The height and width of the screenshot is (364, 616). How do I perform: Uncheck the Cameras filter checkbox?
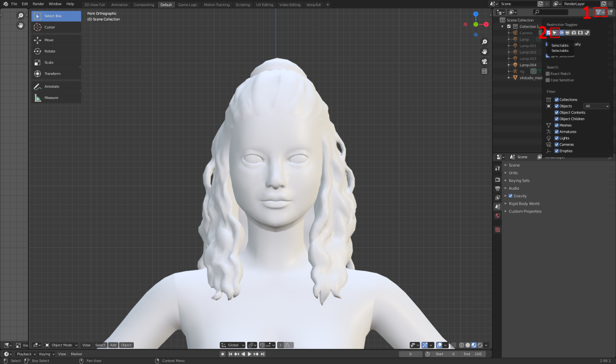tap(557, 144)
